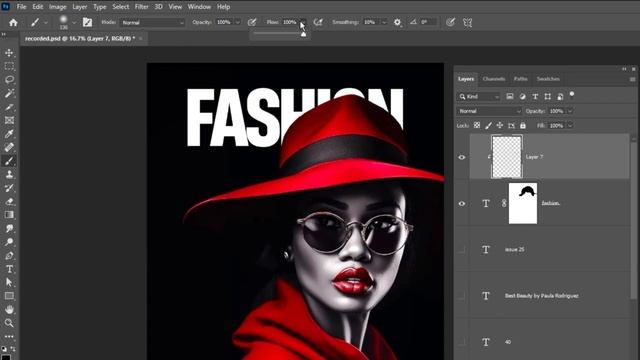This screenshot has width=640, height=360.
Task: Open the brush Mode dropdown
Action: pos(153,22)
